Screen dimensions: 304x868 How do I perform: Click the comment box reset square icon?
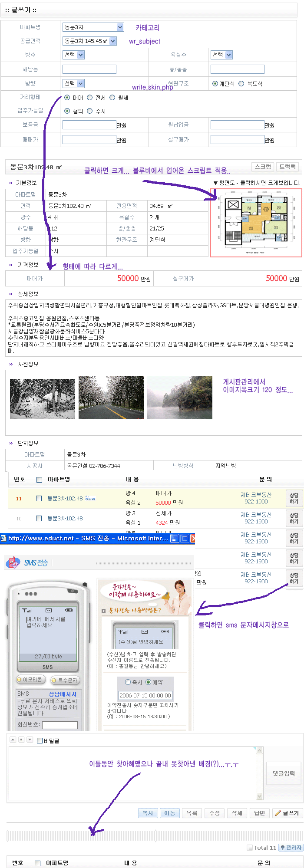point(21,740)
